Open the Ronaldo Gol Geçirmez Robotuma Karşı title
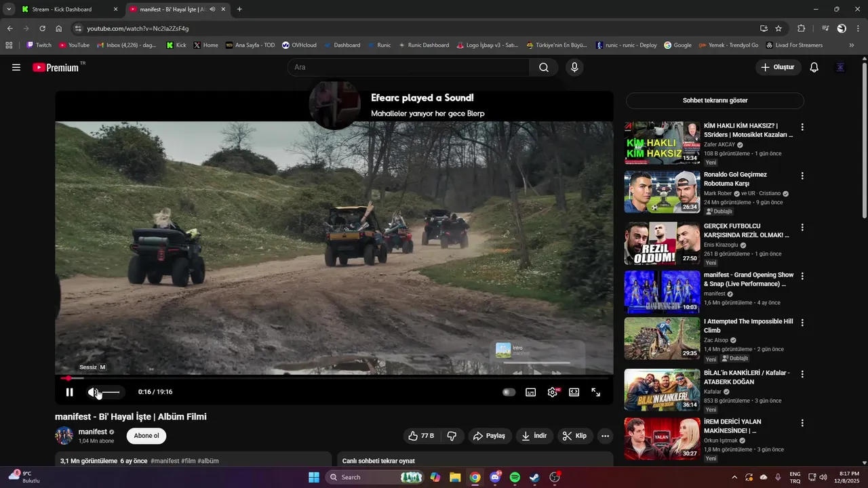This screenshot has width=868, height=488. point(735,179)
